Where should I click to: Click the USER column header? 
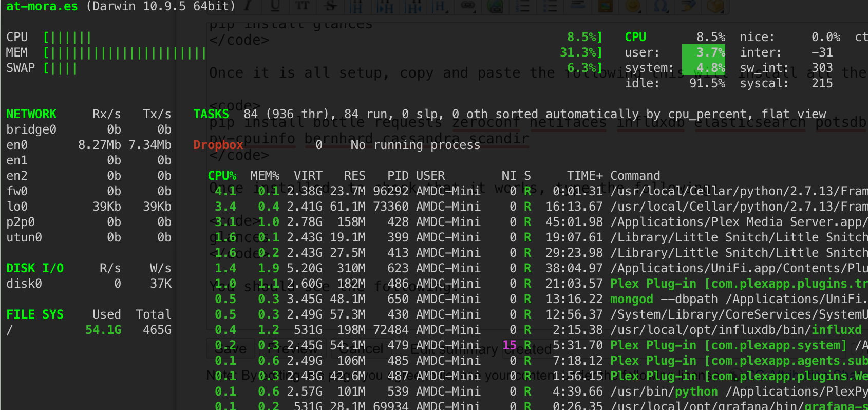[430, 176]
